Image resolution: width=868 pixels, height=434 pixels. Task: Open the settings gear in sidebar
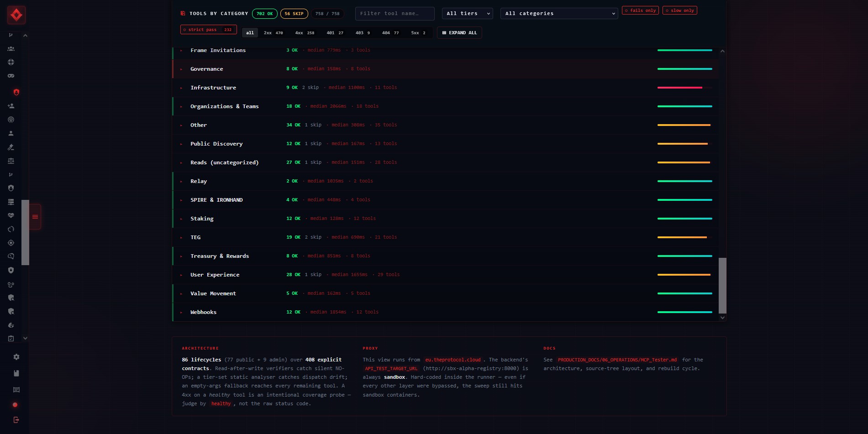click(16, 357)
